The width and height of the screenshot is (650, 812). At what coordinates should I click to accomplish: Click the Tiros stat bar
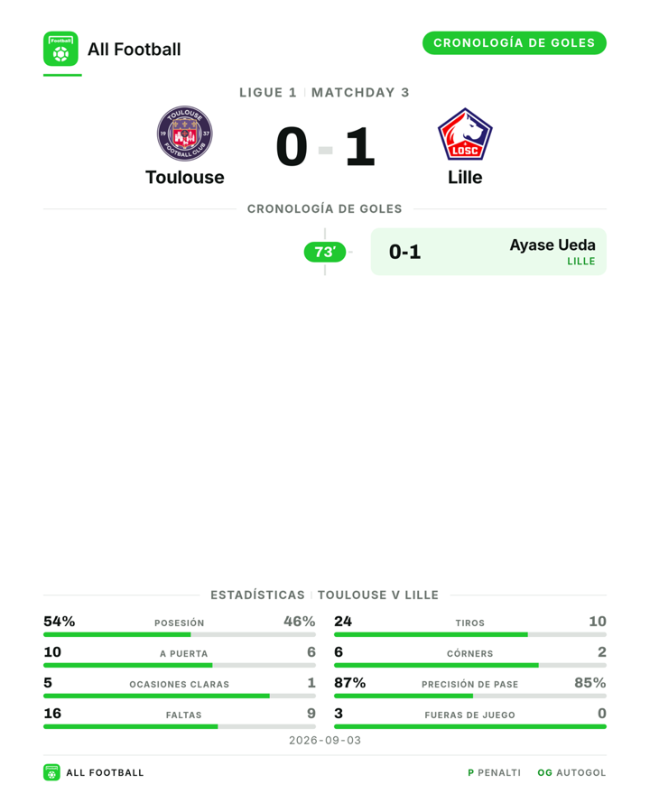(x=470, y=634)
